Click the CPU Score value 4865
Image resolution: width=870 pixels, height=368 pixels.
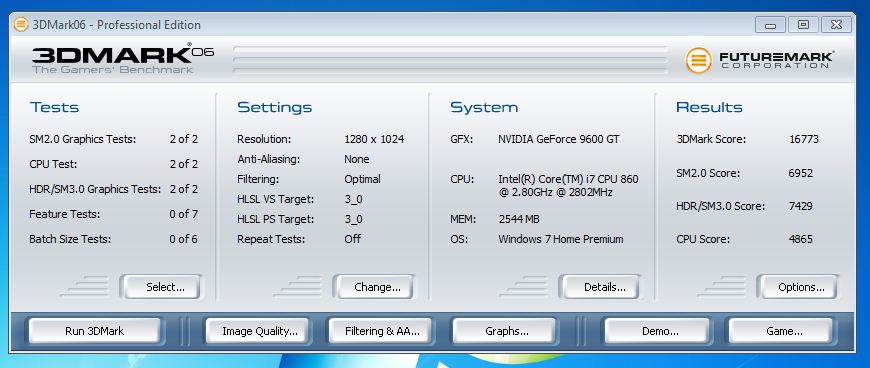[x=800, y=239]
